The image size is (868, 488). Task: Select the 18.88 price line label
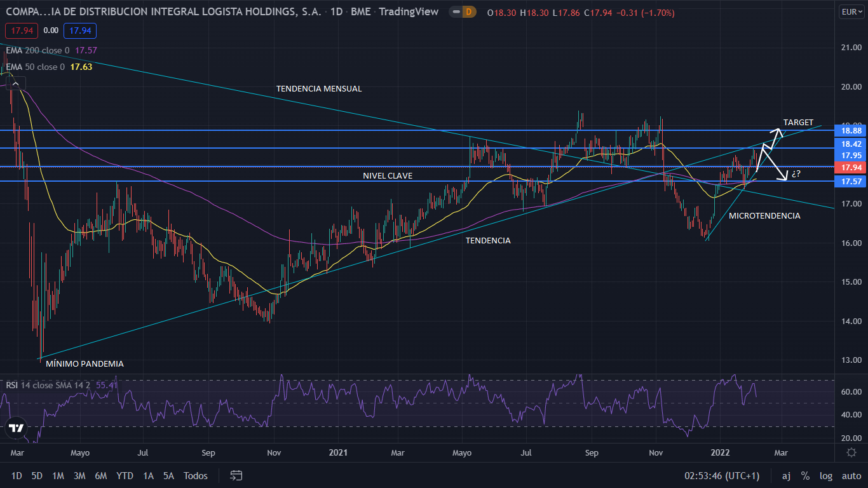(851, 130)
